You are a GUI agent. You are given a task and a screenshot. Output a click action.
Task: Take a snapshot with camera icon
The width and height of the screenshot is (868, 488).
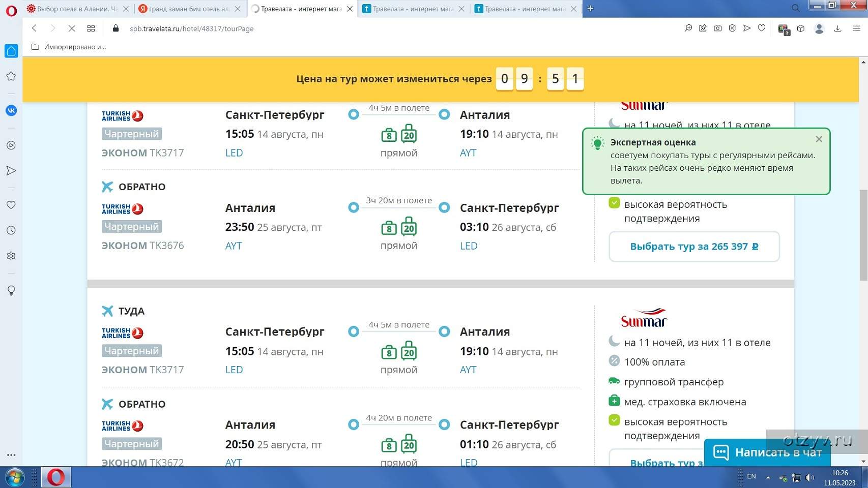[x=717, y=28]
